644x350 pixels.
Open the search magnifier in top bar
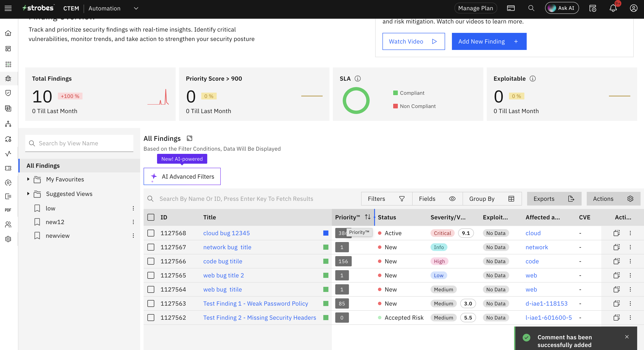pyautogui.click(x=531, y=8)
